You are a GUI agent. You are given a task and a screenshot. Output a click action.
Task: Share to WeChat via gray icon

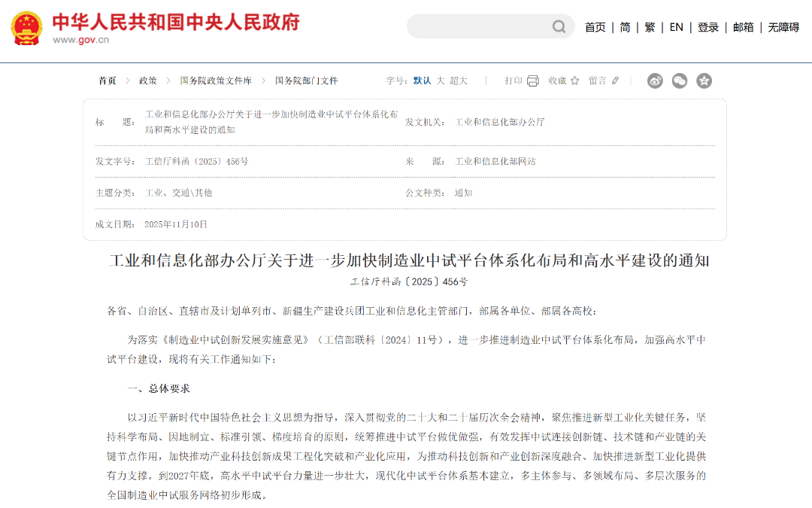pyautogui.click(x=680, y=81)
